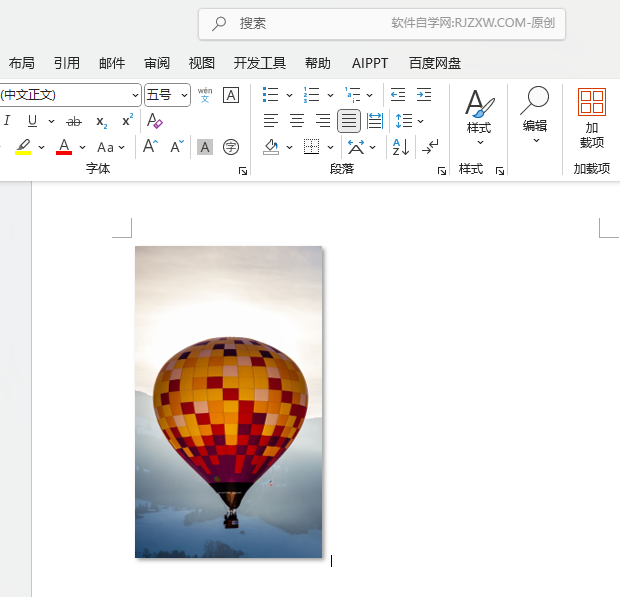This screenshot has width=620, height=597.
Task: Apply the numbered list button
Action: tap(311, 95)
